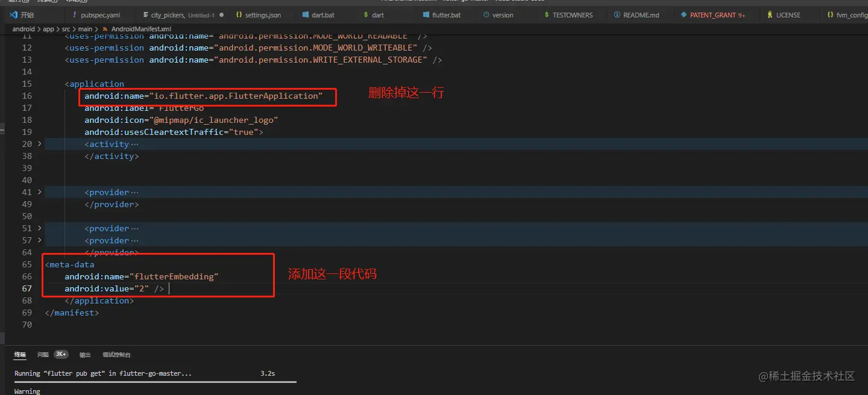Click the pubspec.yaml exclamation file icon
This screenshot has width=868, height=395.
[74, 15]
